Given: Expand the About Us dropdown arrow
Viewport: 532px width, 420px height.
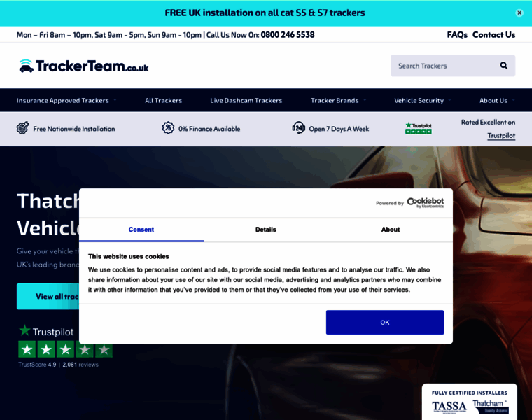Looking at the screenshot, I should [x=513, y=100].
